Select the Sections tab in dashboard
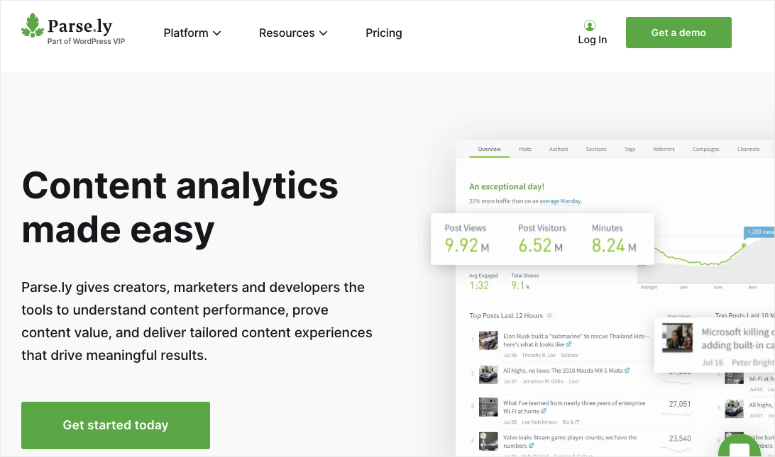775x457 pixels. pos(596,149)
